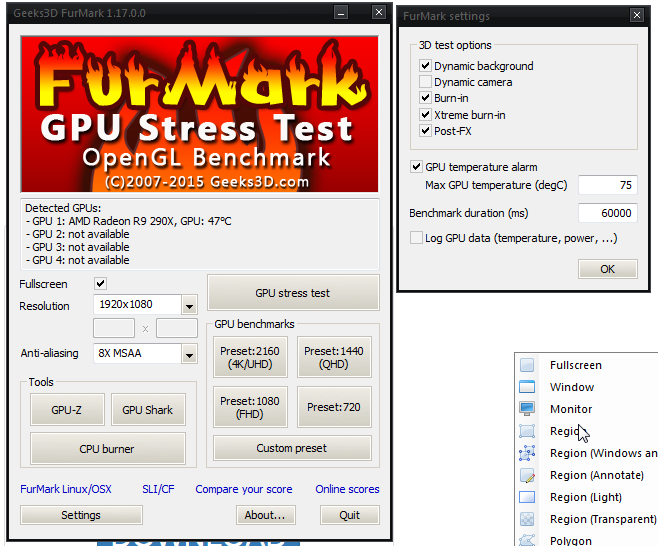658x546 pixels.
Task: Choose the Polygon menu entry
Action: (x=571, y=541)
